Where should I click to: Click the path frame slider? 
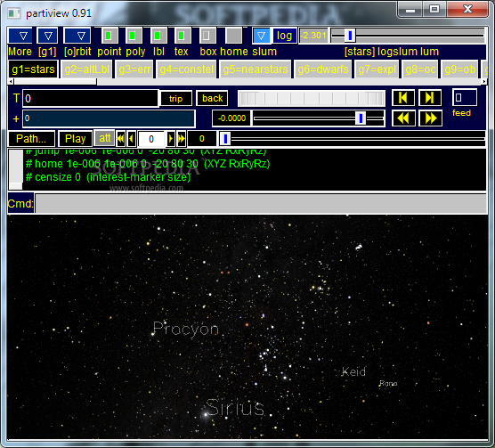[352, 139]
